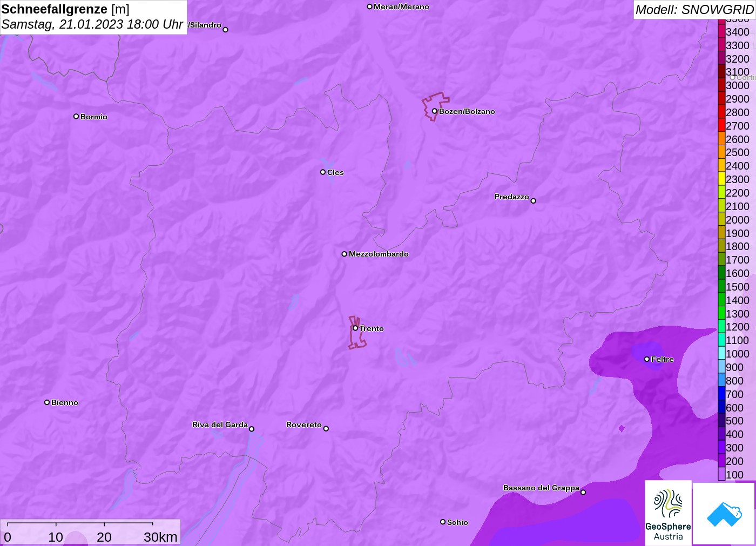This screenshot has height=546, width=756.
Task: Click the 'Trento' label
Action: [x=372, y=328]
